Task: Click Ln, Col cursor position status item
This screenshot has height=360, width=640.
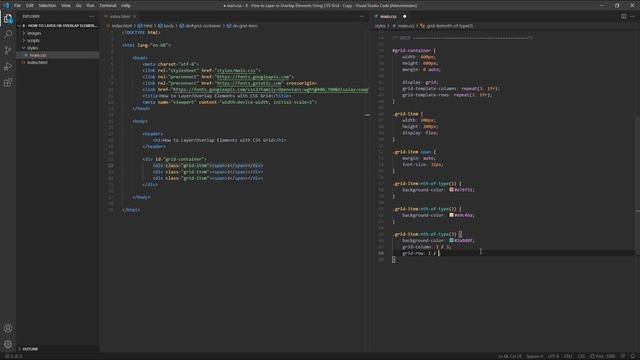Action: (509, 356)
